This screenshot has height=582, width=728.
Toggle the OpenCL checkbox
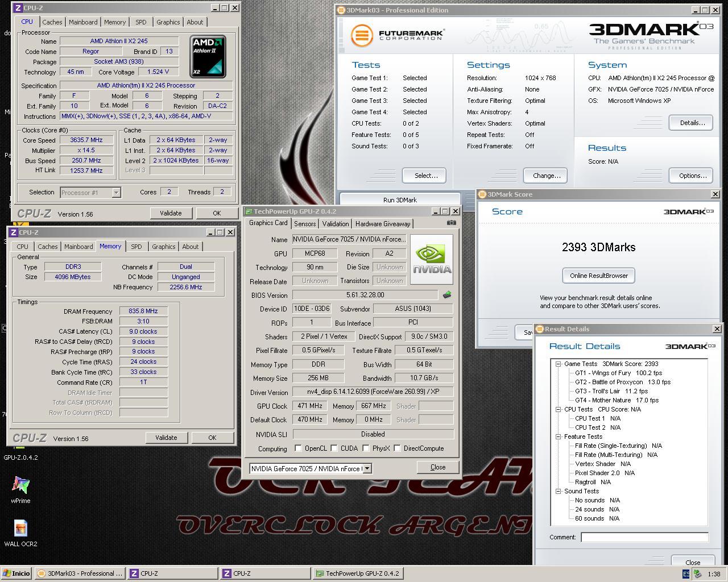point(298,448)
